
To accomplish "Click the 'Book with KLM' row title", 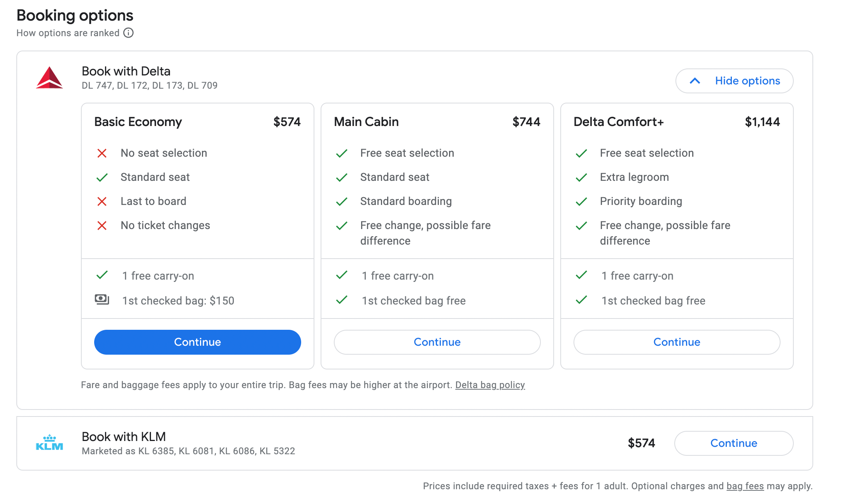I will 124,437.
